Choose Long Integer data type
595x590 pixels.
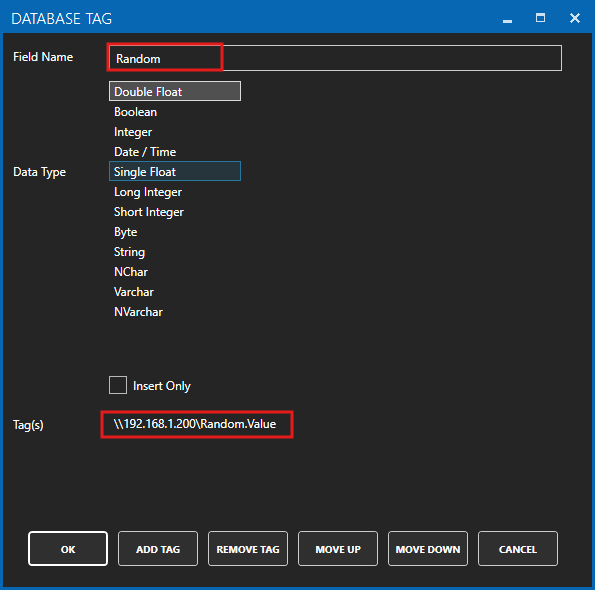[x=175, y=192]
